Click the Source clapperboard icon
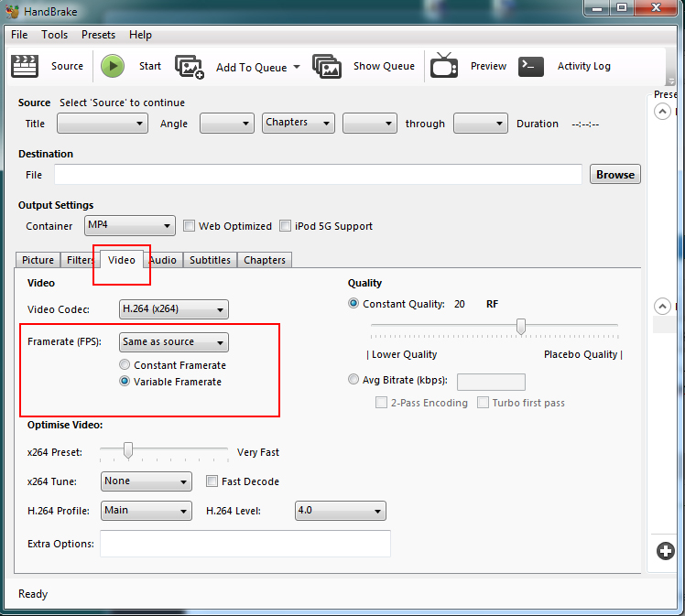 25,66
